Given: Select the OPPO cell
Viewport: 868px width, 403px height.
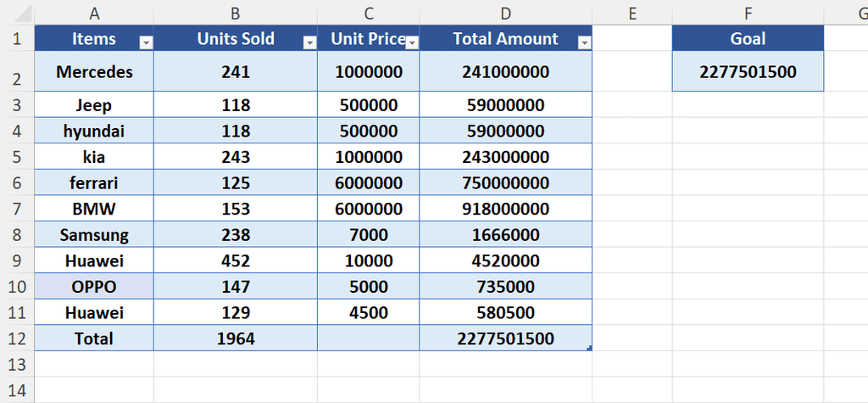Looking at the screenshot, I should pos(94,287).
